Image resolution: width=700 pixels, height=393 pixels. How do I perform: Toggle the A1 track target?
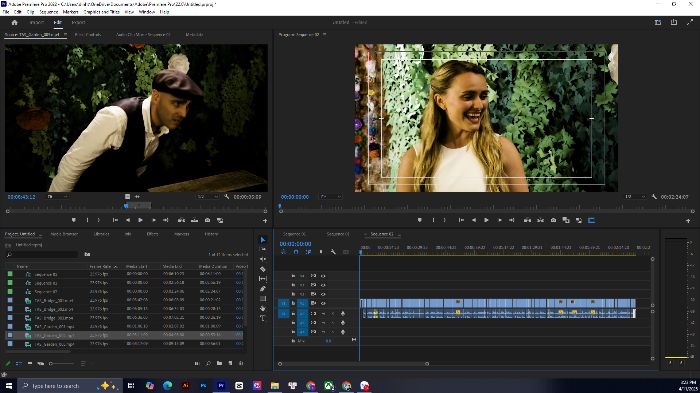302,314
